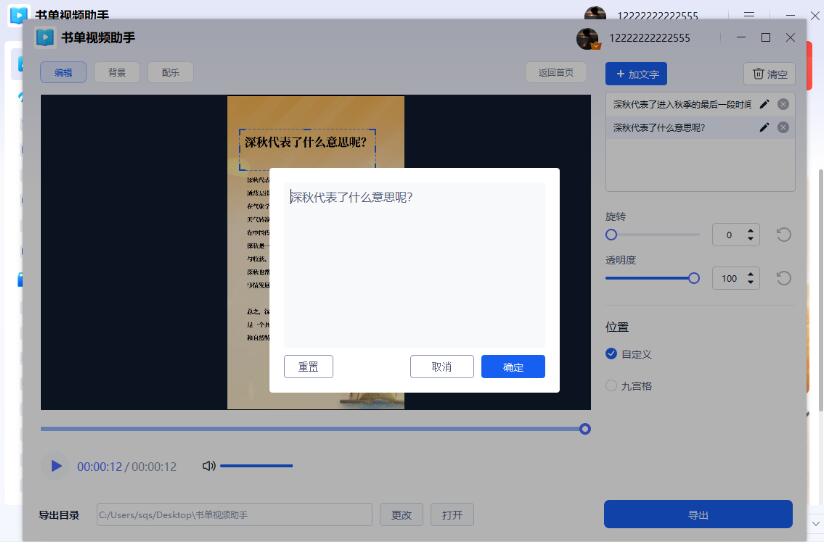
Task: Switch to the 配乐 tab
Action: click(x=170, y=72)
